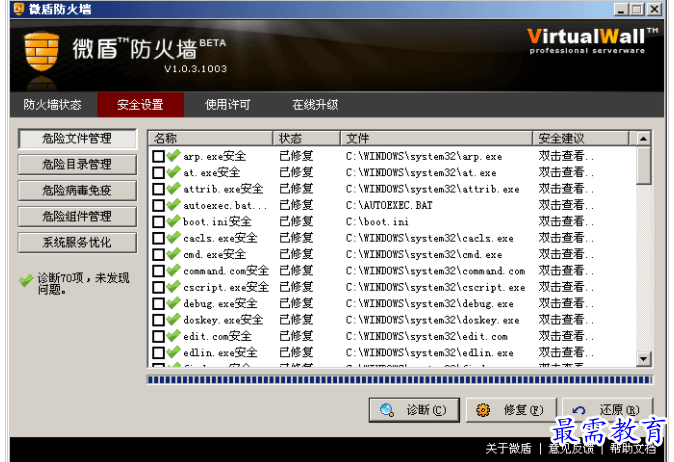
Task: Open the 使用许可 tab
Action: pyautogui.click(x=228, y=104)
